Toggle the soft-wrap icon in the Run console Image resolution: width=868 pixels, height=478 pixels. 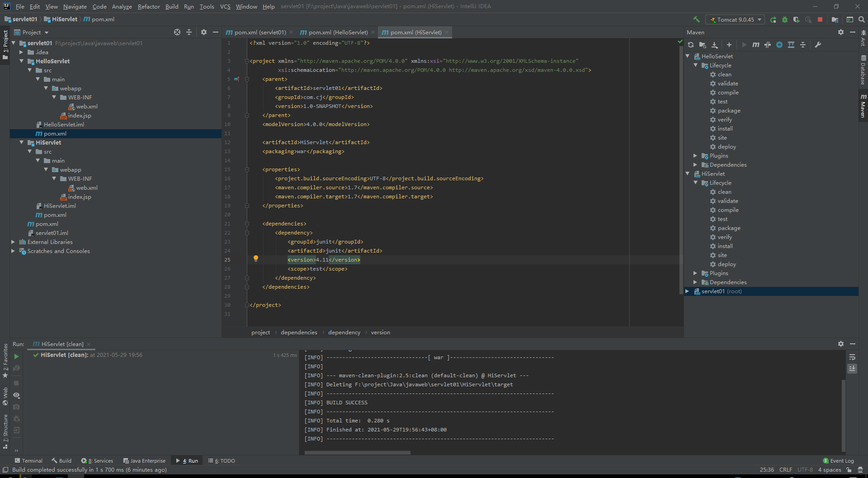point(852,357)
